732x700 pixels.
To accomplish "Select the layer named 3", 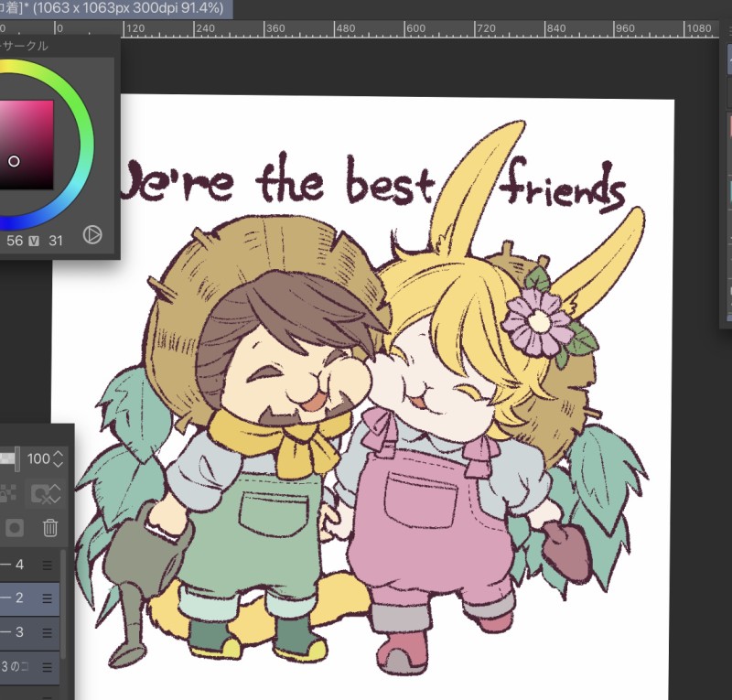I will [x=30, y=633].
